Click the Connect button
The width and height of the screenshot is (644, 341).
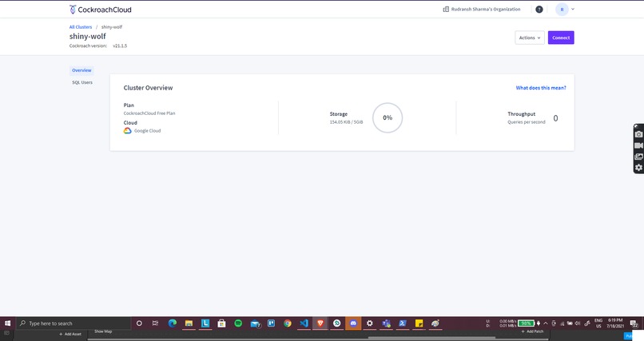(x=561, y=38)
